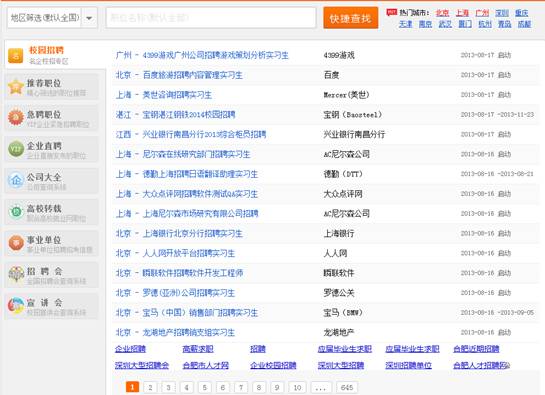Viewport: 545px width, 395px height.
Task: Expand the 地区筛选 region dropdown arrow
Action: point(89,18)
